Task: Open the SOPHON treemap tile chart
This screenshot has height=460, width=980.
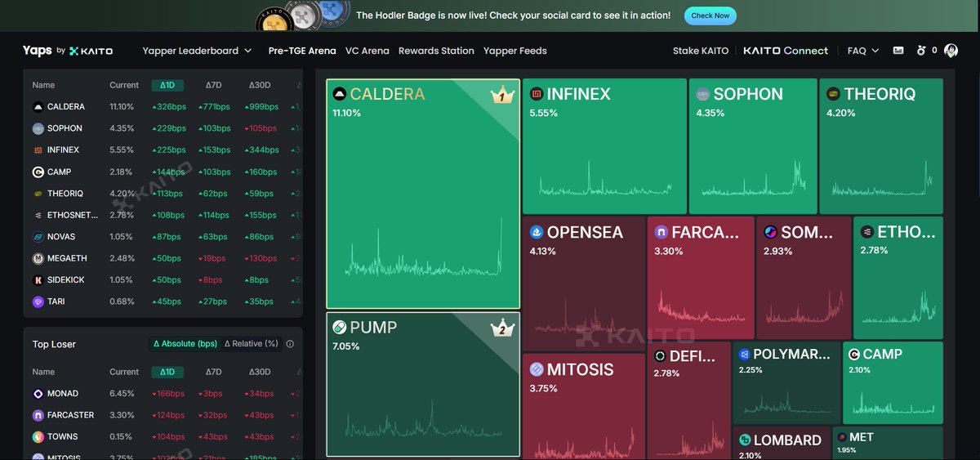Action: [x=753, y=147]
